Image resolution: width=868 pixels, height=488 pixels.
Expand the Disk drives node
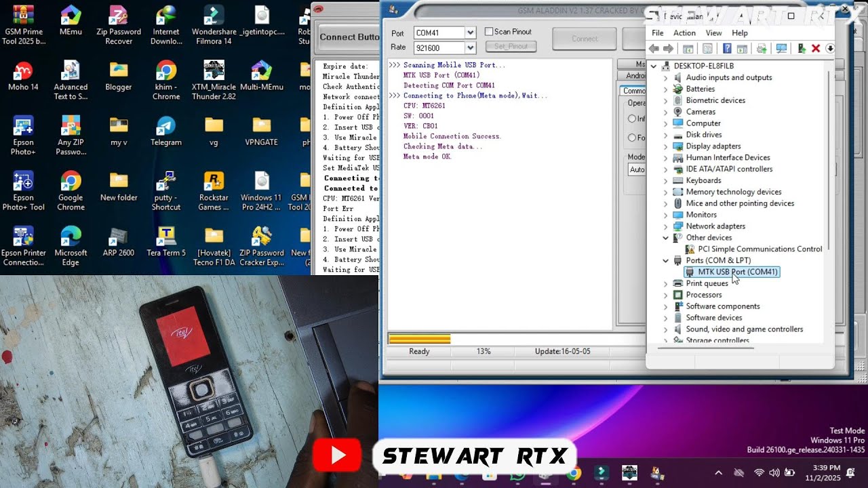tap(665, 135)
